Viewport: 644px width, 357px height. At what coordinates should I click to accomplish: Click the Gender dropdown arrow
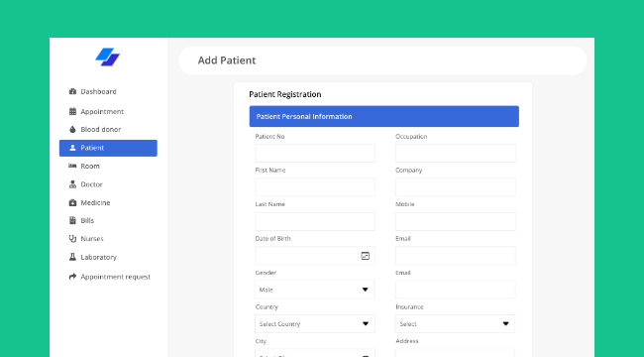pos(365,290)
